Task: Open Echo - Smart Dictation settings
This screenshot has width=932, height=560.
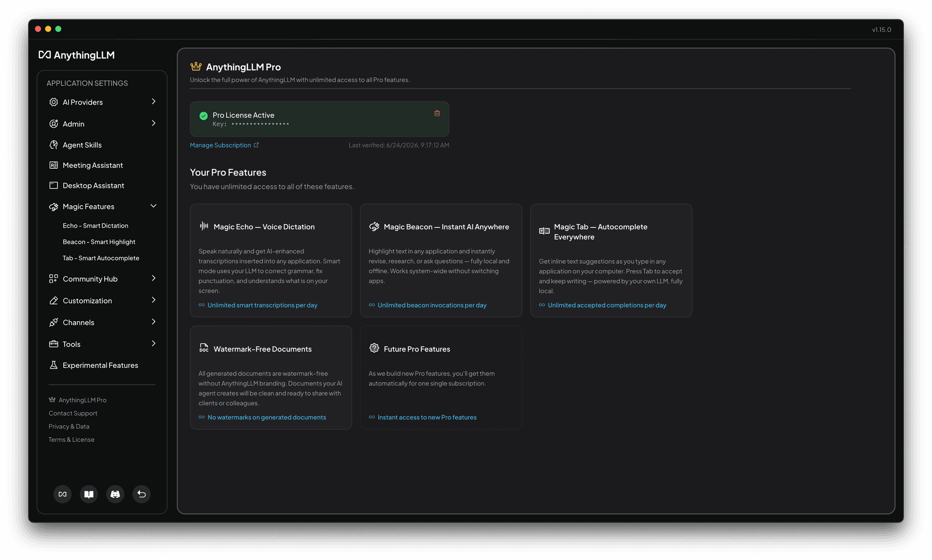Action: 96,226
